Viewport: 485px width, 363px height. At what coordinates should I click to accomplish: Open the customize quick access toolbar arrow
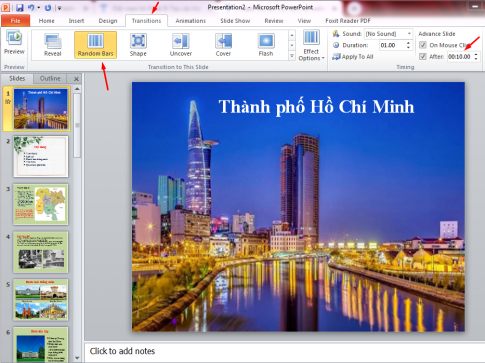[x=59, y=8]
